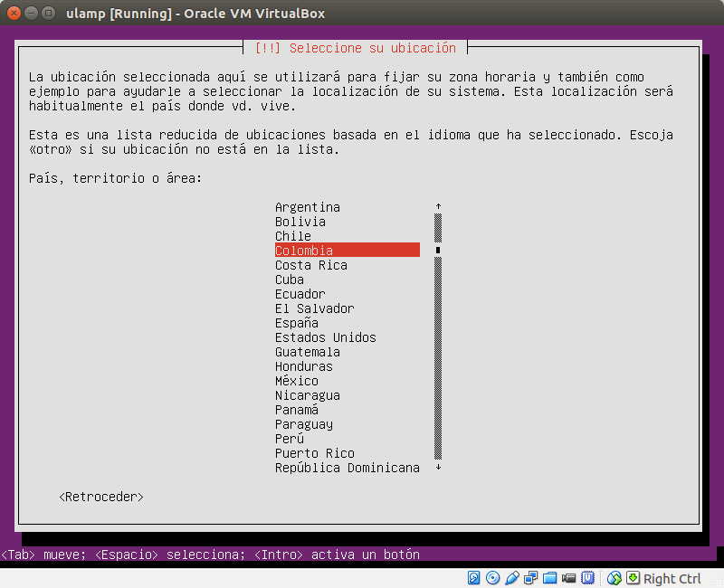Choose España as your country
The image size is (724, 588).
(297, 322)
